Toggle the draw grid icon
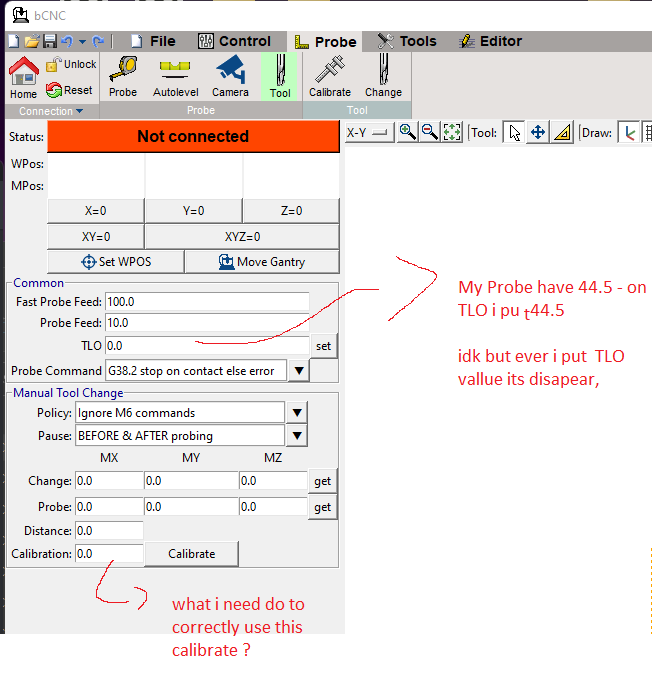Viewport: 652px width, 691px height. pos(647,132)
